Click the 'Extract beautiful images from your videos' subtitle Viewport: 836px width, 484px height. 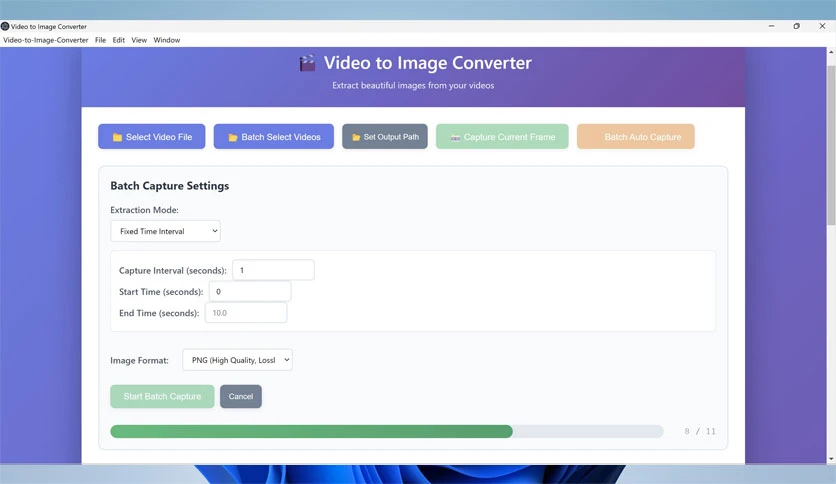click(413, 85)
